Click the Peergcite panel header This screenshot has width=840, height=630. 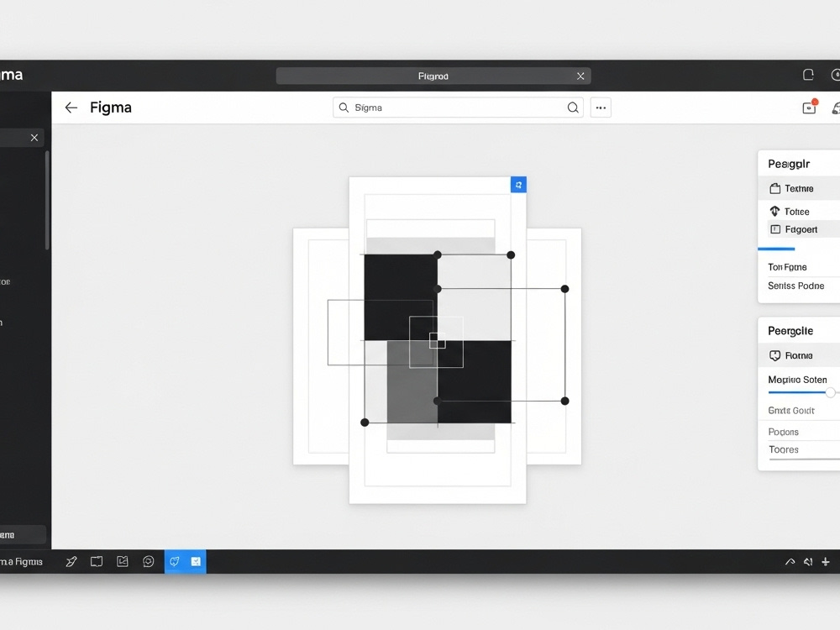click(790, 331)
